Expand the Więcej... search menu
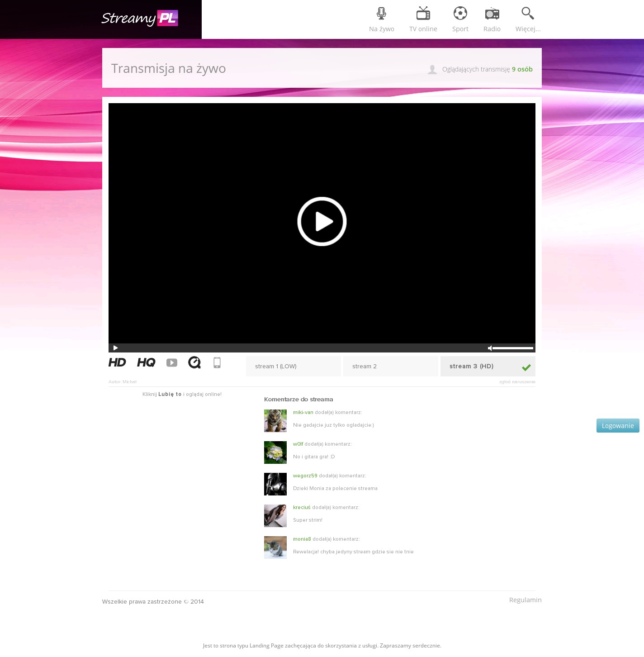644x657 pixels. [x=528, y=19]
